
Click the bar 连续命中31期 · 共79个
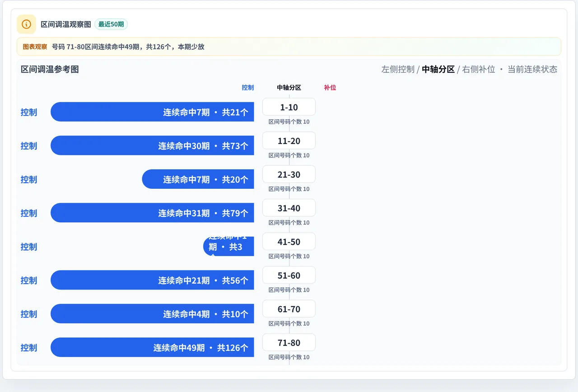[152, 213]
